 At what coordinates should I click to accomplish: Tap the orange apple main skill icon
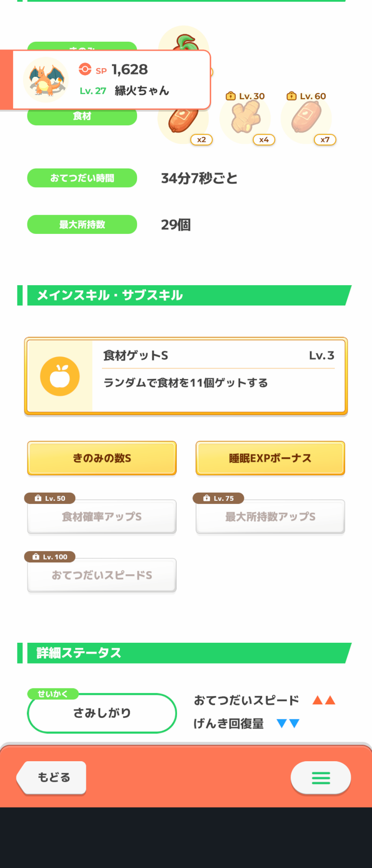point(60,376)
